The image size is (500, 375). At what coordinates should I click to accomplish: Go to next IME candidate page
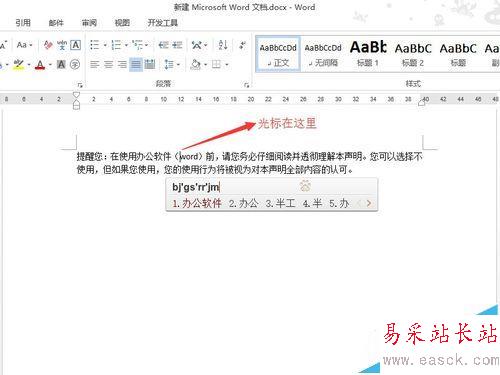coord(369,203)
